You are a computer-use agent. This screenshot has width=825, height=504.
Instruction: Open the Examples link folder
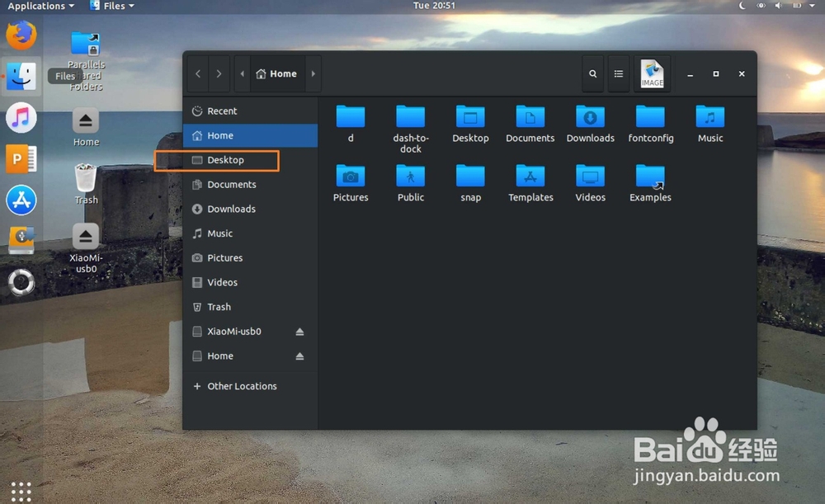(650, 183)
